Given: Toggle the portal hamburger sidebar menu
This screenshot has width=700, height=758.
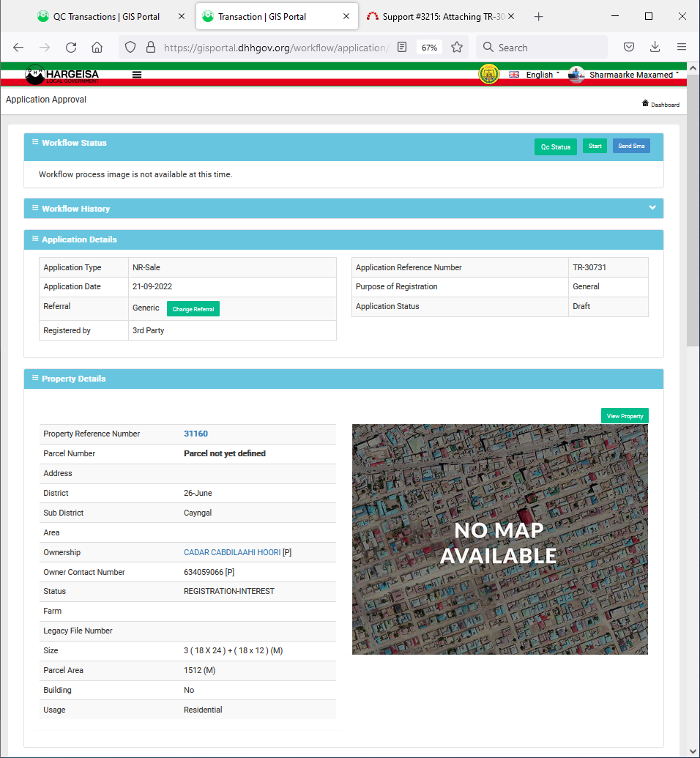Looking at the screenshot, I should [137, 75].
